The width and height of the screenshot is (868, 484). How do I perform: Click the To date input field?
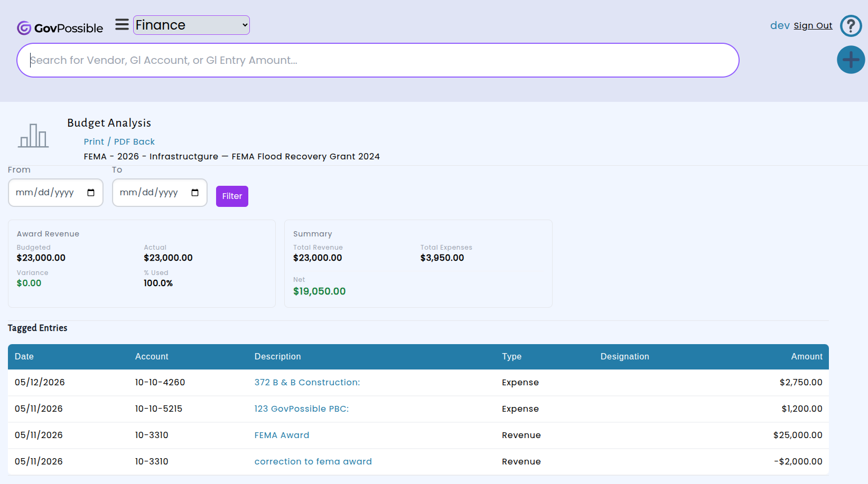(x=160, y=193)
